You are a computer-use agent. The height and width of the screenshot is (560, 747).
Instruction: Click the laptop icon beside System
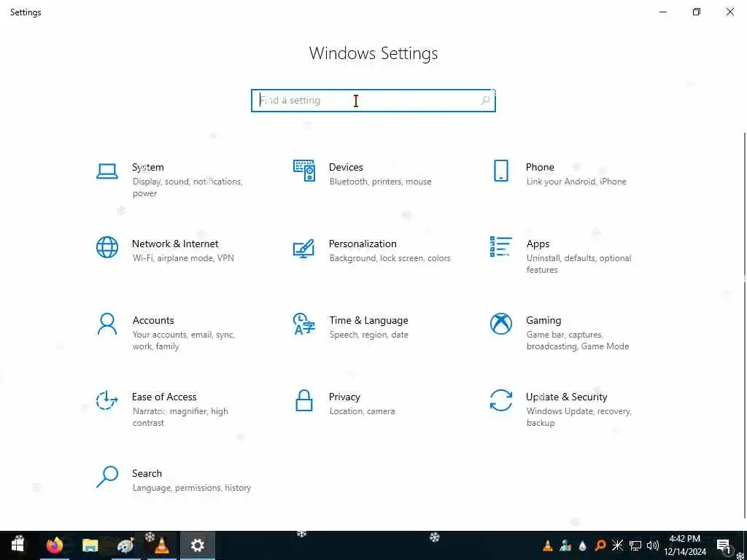107,171
